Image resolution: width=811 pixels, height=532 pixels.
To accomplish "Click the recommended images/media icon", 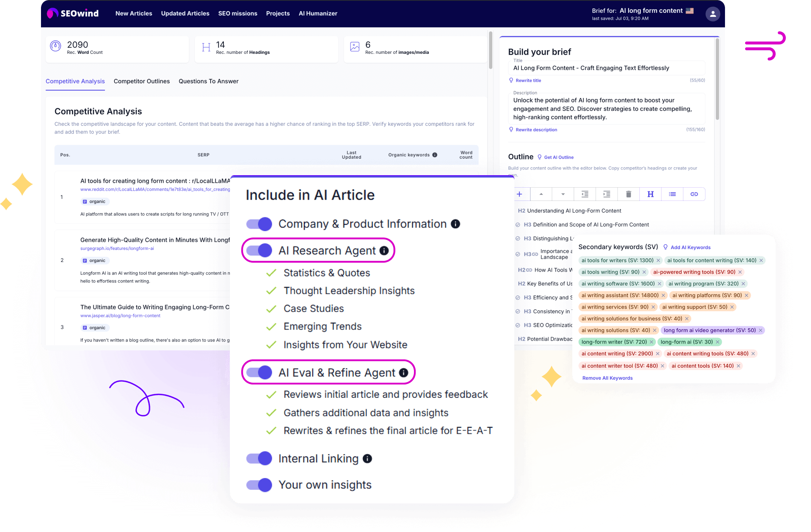I will click(x=354, y=47).
